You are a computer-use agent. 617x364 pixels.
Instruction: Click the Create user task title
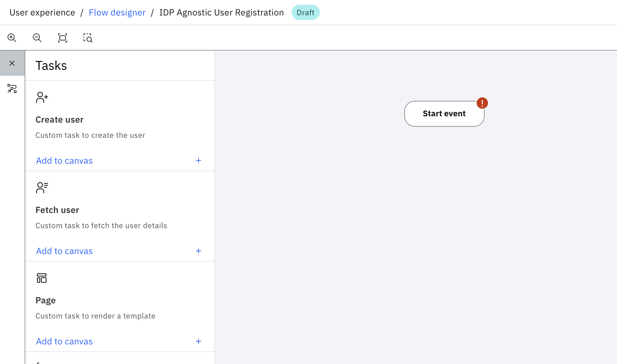[59, 120]
